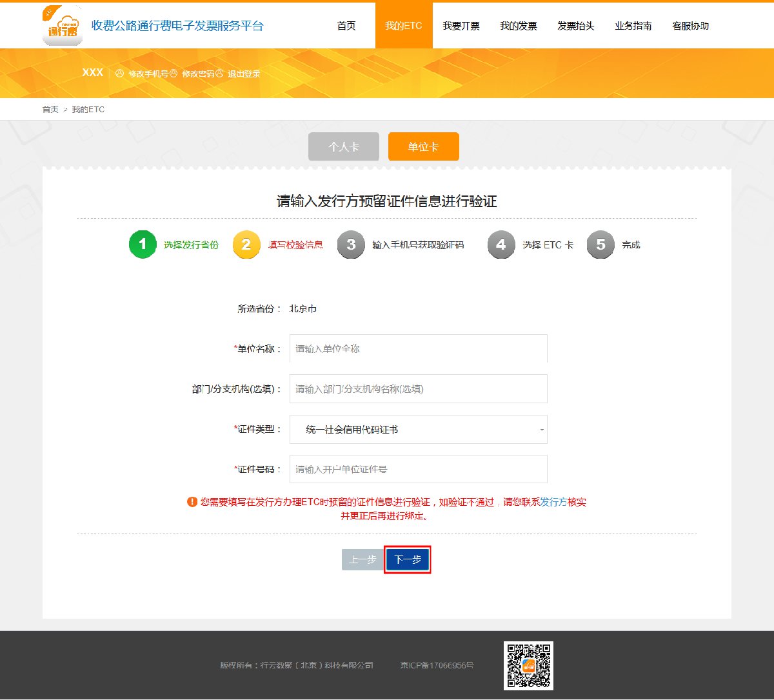The height and width of the screenshot is (700, 774).
Task: Click the QR code in the footer
Action: [x=528, y=665]
